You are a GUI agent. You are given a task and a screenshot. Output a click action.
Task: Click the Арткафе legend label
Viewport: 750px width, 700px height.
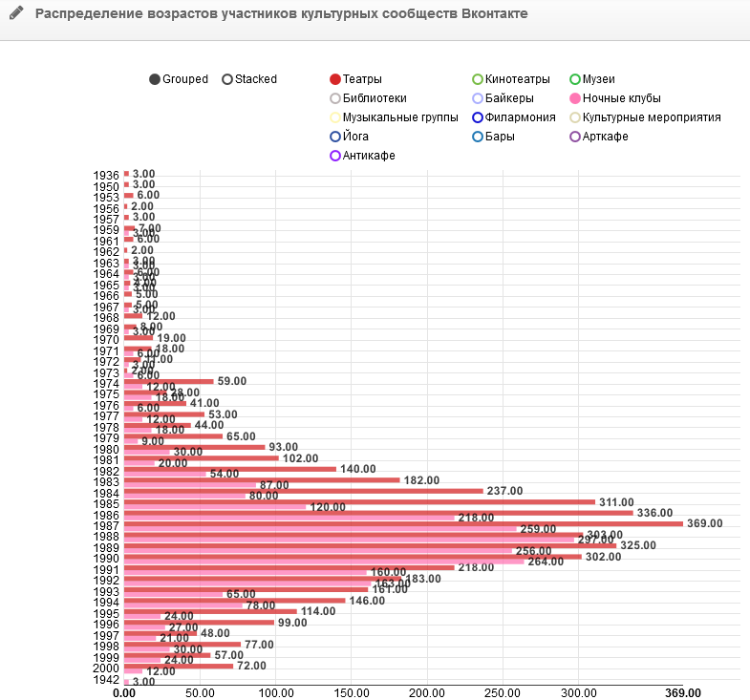coord(606,137)
